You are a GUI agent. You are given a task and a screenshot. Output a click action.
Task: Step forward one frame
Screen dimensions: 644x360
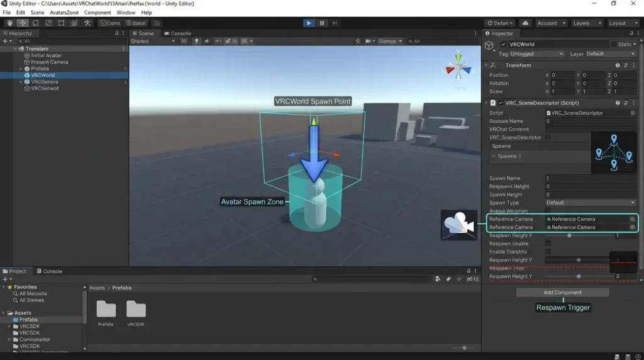click(335, 23)
